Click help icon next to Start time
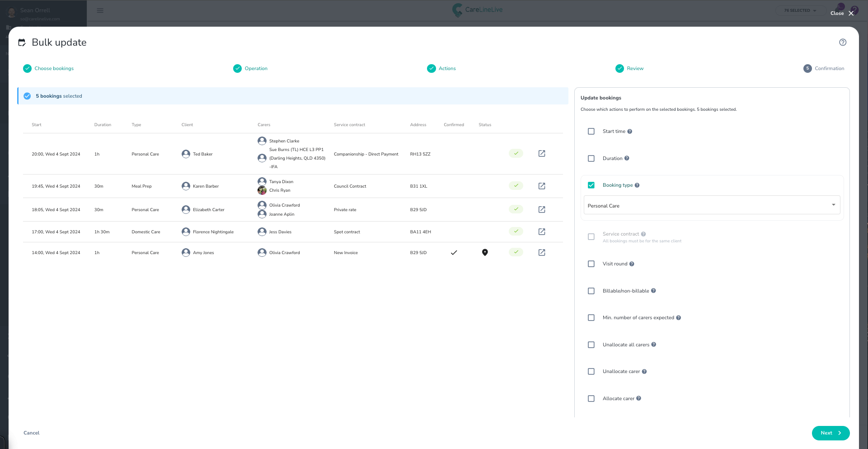 pyautogui.click(x=630, y=132)
